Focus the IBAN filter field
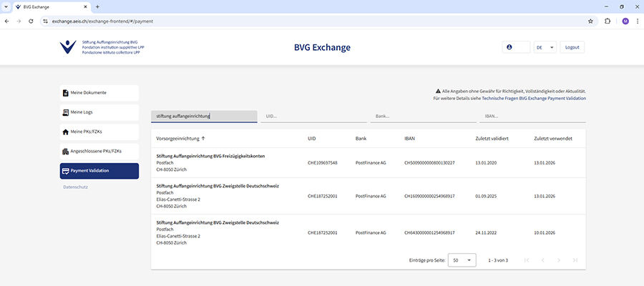 [532, 116]
